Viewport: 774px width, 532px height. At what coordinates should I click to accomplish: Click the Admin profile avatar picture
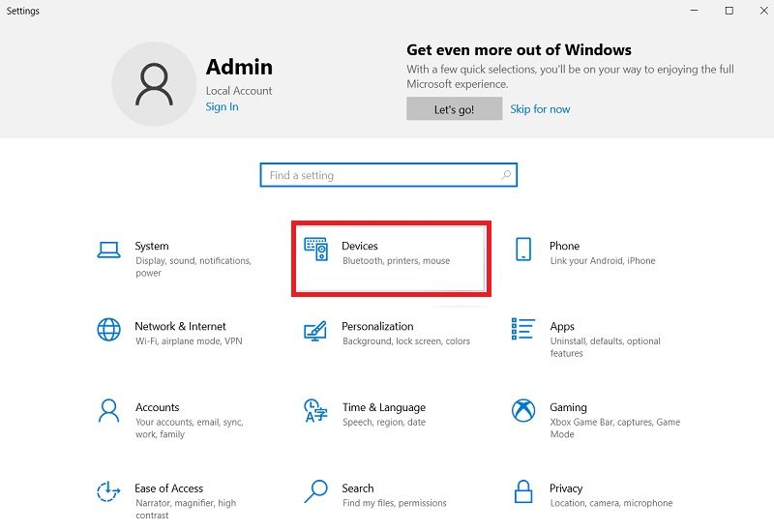[154, 84]
